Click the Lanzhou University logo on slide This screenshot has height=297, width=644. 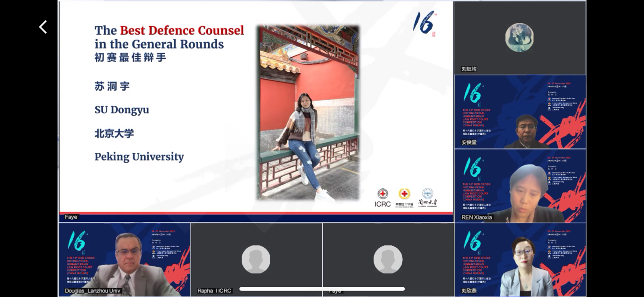point(427,197)
